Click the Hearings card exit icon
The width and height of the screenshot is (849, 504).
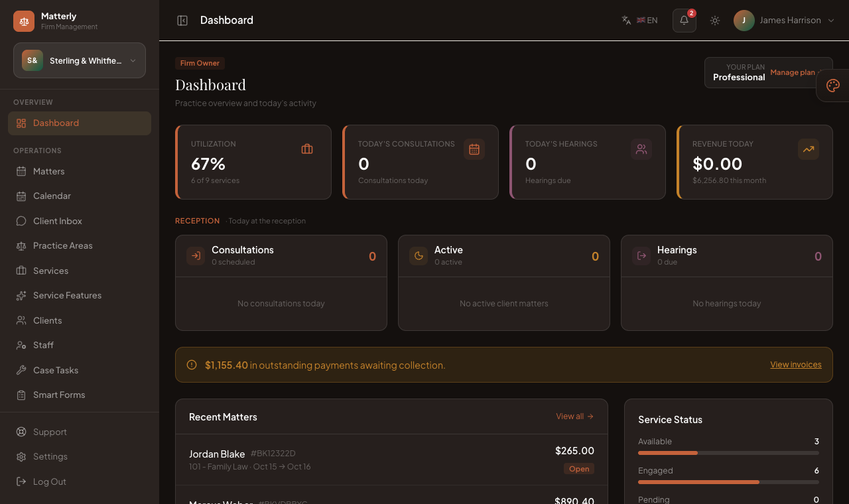click(641, 256)
